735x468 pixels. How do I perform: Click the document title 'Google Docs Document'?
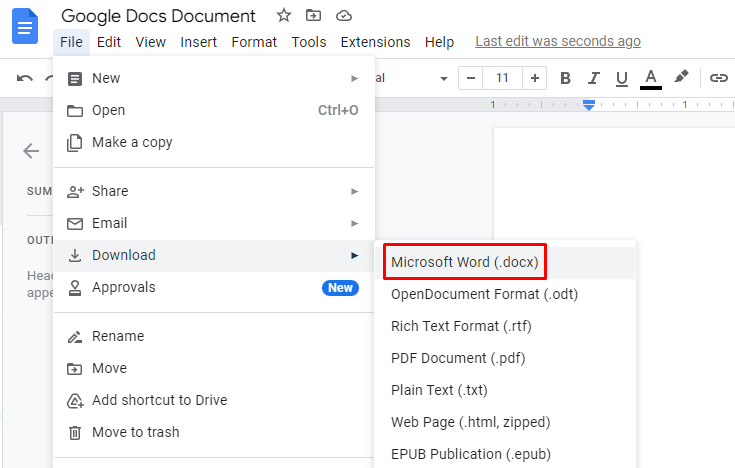pos(158,16)
